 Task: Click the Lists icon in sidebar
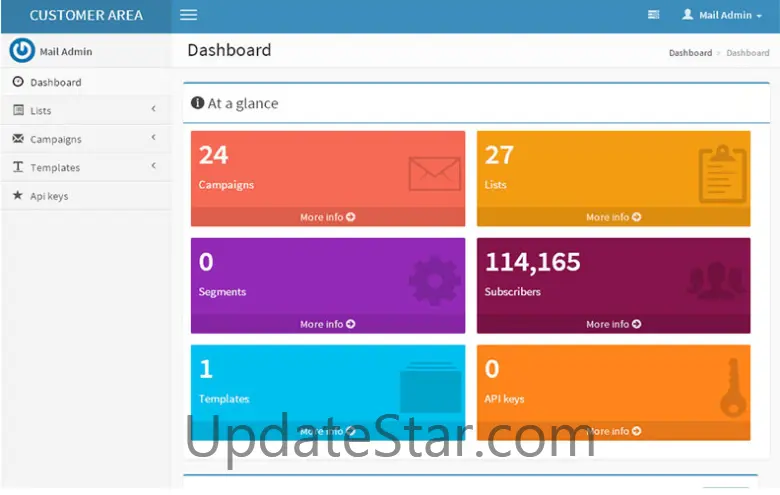pos(18,110)
